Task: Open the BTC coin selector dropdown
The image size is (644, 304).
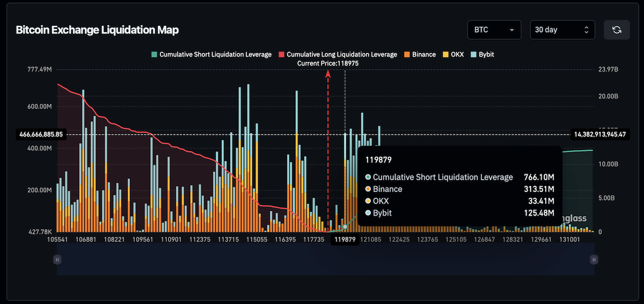Action: (494, 29)
